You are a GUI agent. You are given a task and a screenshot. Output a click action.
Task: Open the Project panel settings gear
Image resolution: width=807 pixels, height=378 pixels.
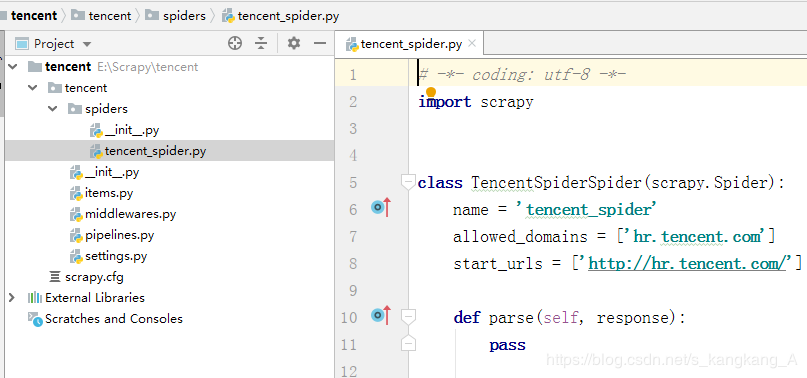(x=294, y=43)
